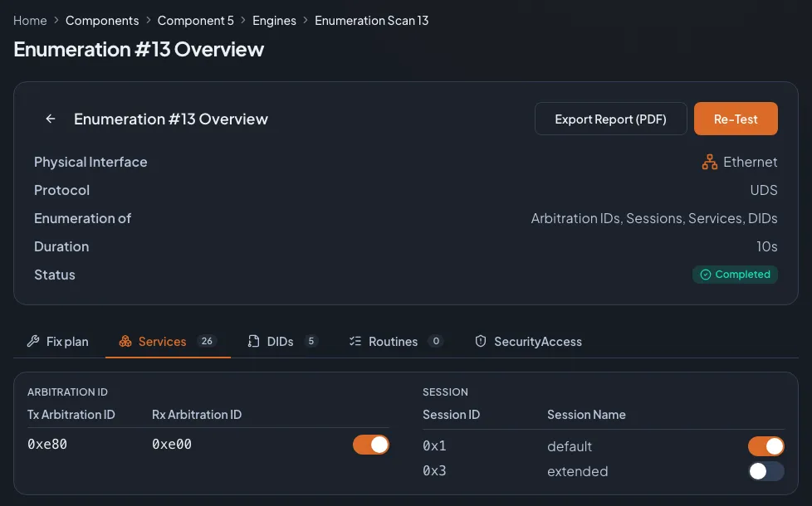The image size is (812, 506).
Task: Open the Engines breadcrumb link
Action: (x=275, y=21)
